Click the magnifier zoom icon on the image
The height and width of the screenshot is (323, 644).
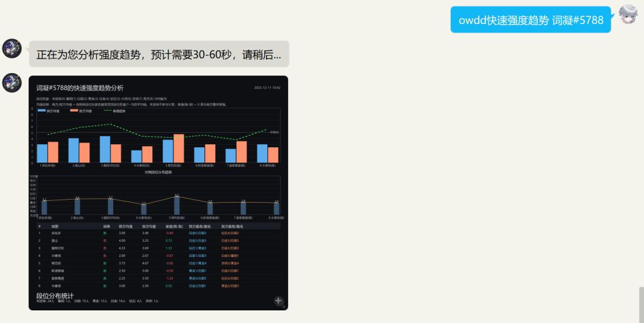tap(279, 301)
